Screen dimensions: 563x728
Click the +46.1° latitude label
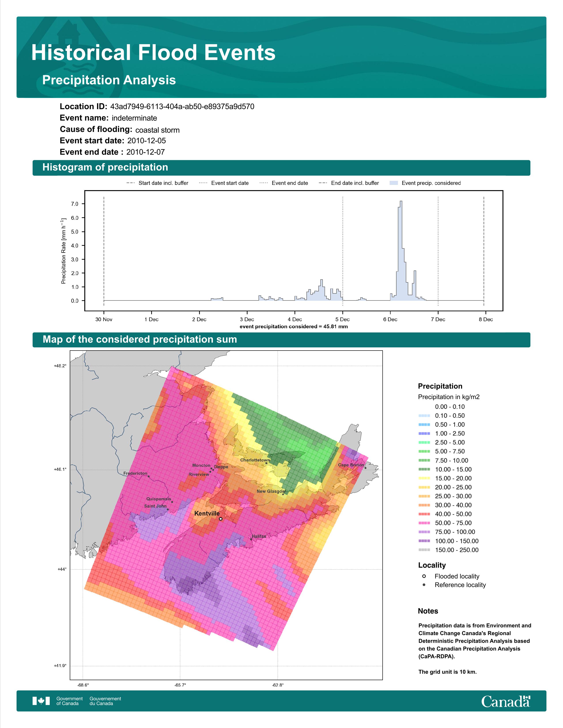(x=60, y=469)
